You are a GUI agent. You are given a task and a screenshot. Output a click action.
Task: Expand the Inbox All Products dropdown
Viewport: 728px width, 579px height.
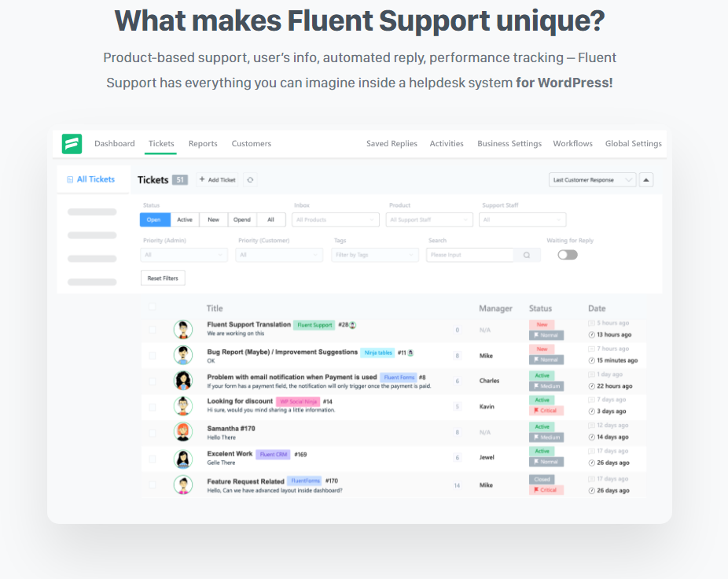click(x=336, y=220)
